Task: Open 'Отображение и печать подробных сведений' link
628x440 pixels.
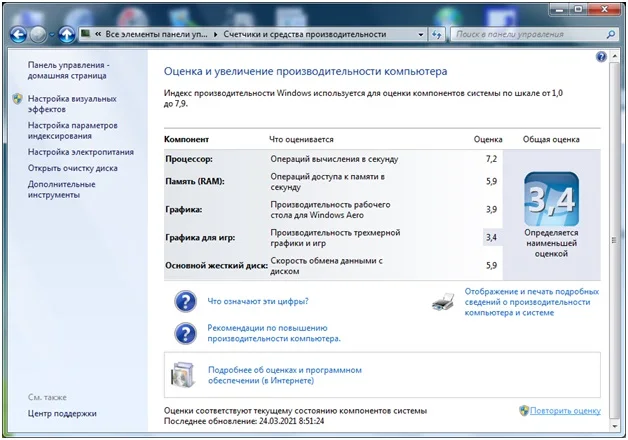Action: (x=531, y=302)
